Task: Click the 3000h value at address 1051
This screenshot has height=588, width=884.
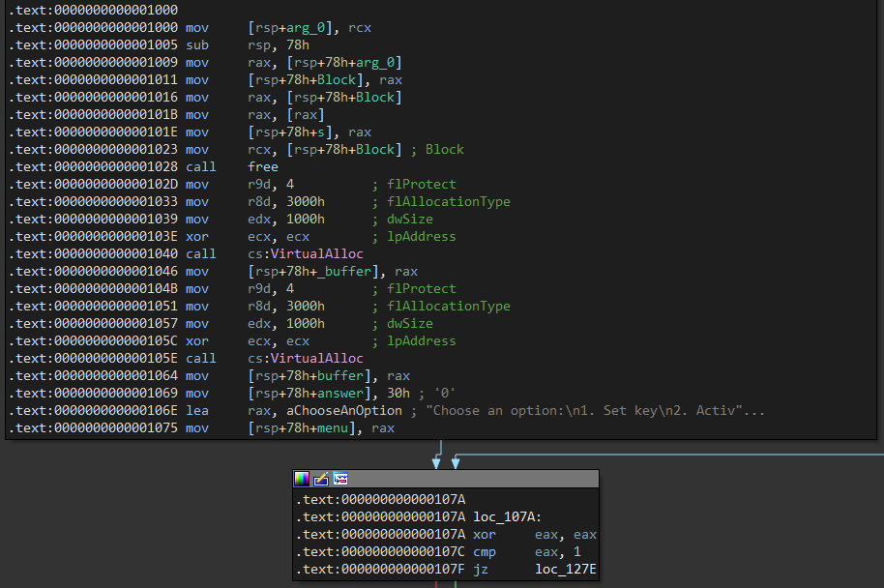Action: click(306, 307)
